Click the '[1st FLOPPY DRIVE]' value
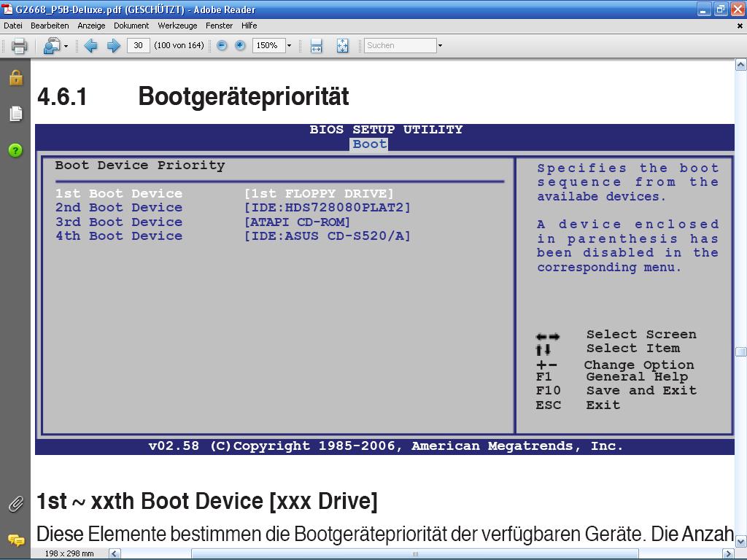Image resolution: width=747 pixels, height=560 pixels. point(319,193)
